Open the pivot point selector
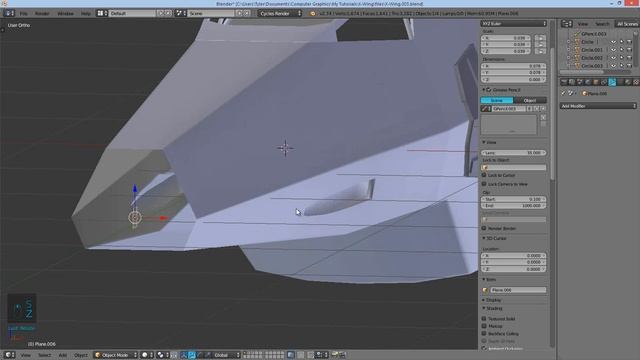Viewport: 640px width, 360px height. click(163, 355)
